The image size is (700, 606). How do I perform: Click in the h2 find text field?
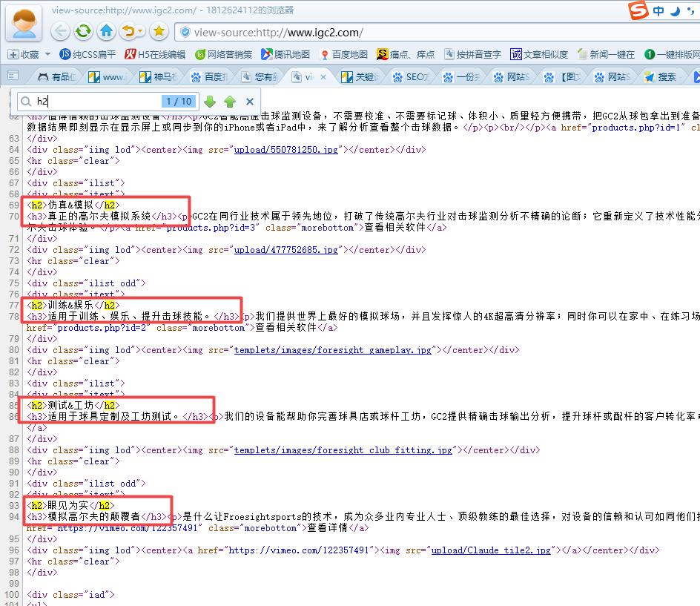(x=96, y=102)
